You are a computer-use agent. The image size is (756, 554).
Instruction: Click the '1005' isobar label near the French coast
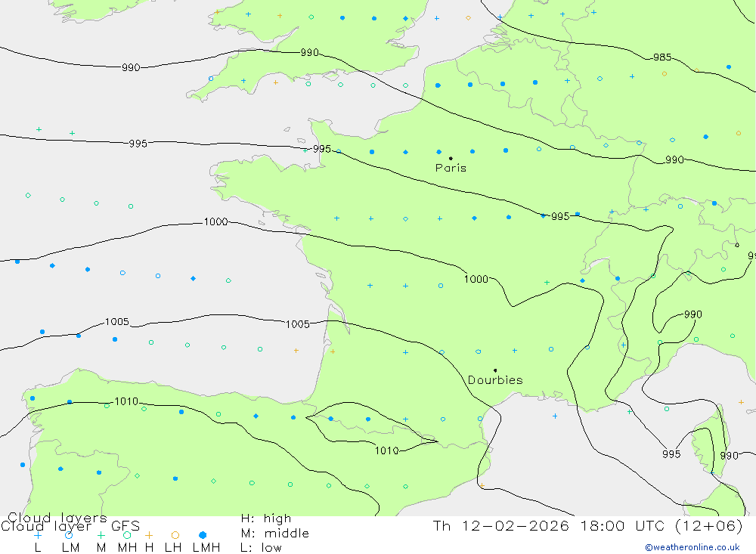coord(297,324)
